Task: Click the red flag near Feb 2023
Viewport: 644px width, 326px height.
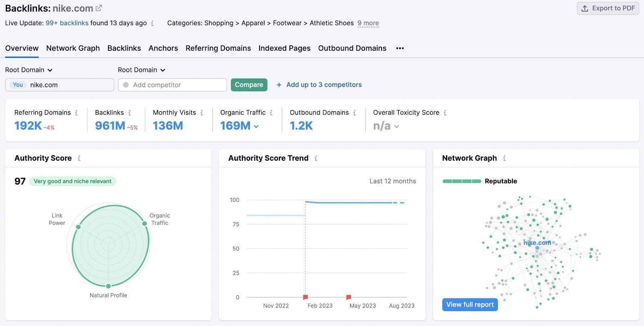Action: [305, 297]
